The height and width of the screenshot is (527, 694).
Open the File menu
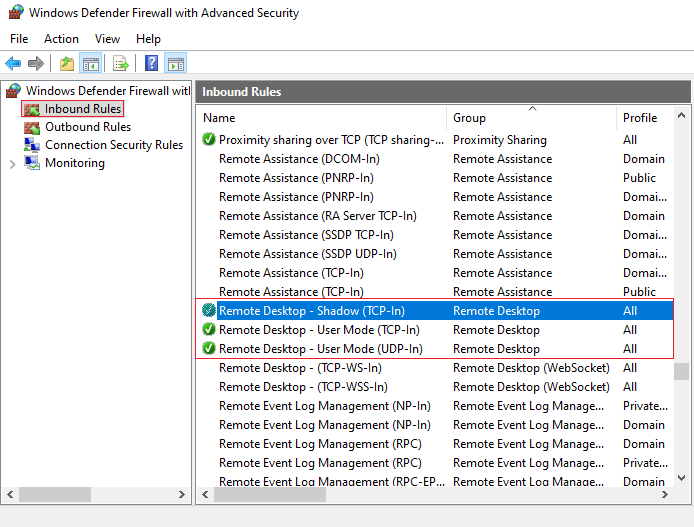click(19, 39)
